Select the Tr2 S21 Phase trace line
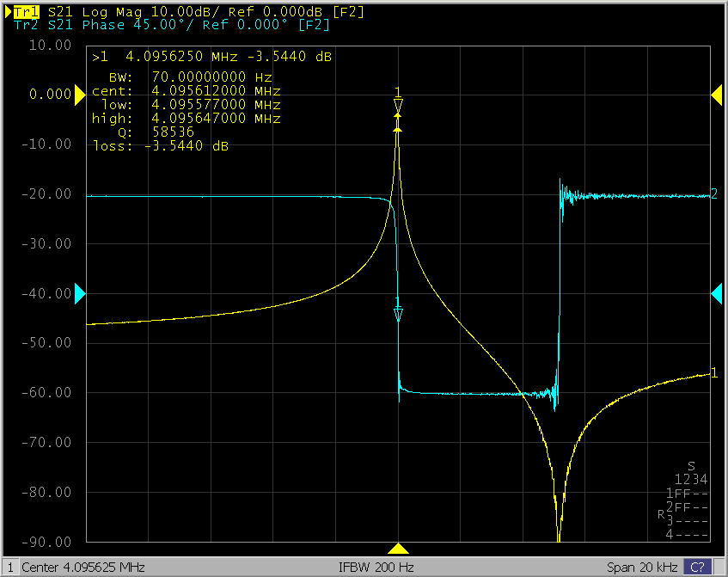The image size is (728, 577). point(172,25)
